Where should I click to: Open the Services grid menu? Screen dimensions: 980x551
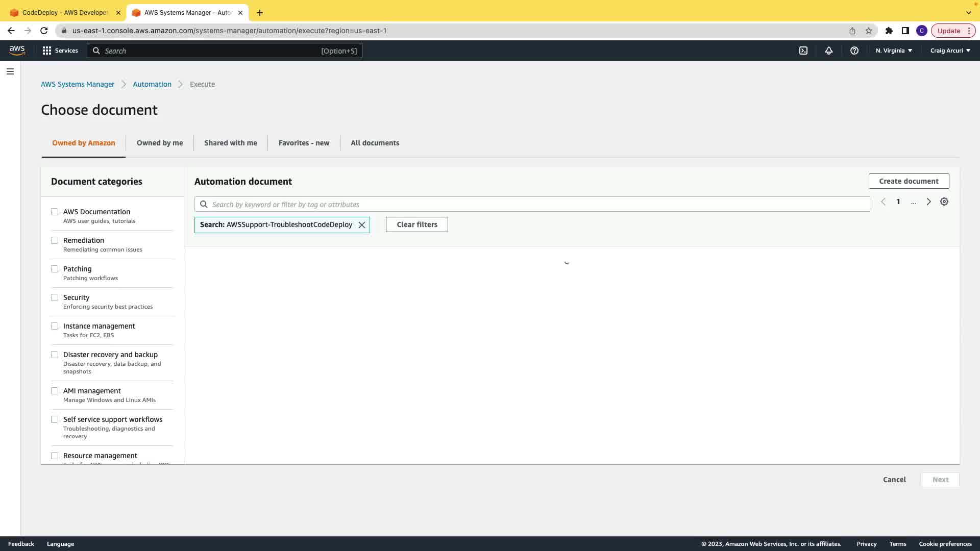60,51
